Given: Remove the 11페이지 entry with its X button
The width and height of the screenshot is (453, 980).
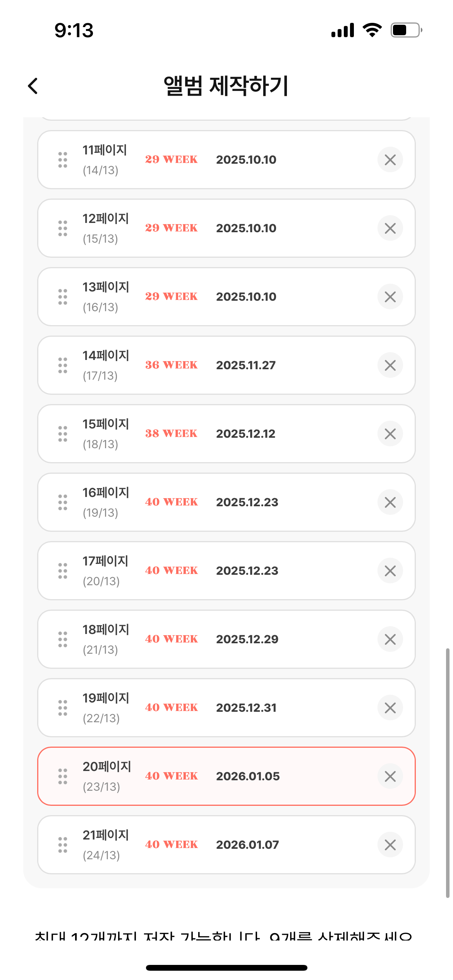Looking at the screenshot, I should (x=390, y=159).
